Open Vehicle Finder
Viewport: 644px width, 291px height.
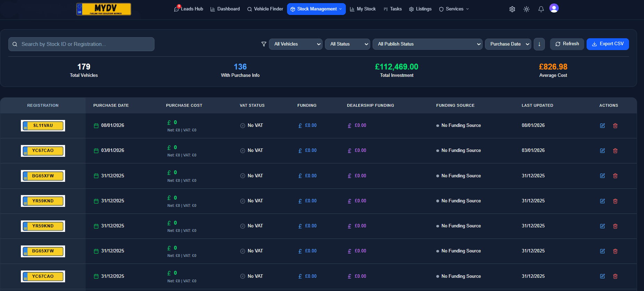(x=265, y=9)
